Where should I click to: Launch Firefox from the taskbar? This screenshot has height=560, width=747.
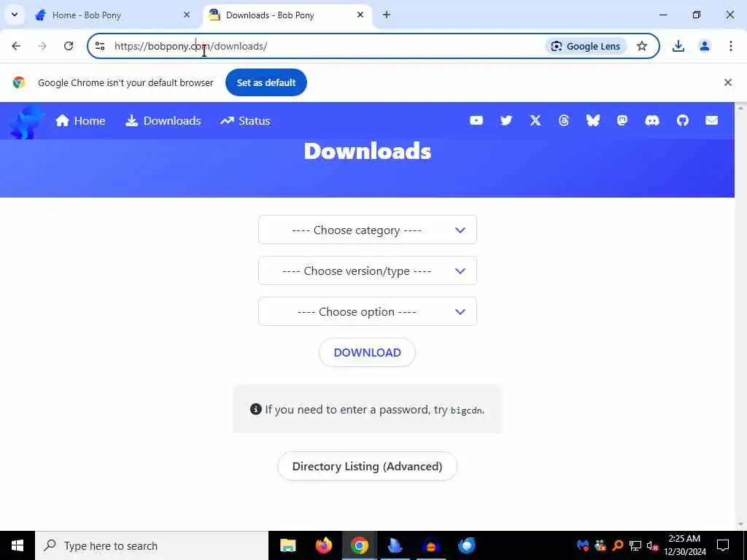(x=323, y=545)
